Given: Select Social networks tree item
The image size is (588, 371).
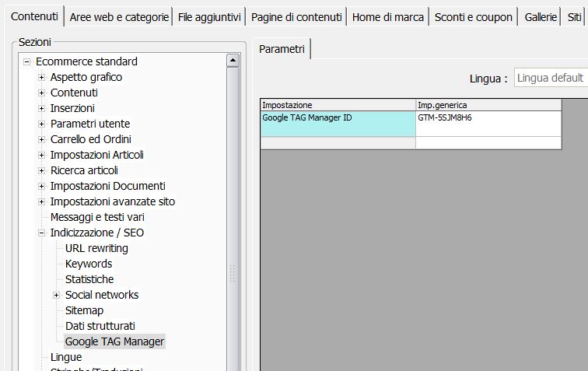Looking at the screenshot, I should click(x=102, y=296).
